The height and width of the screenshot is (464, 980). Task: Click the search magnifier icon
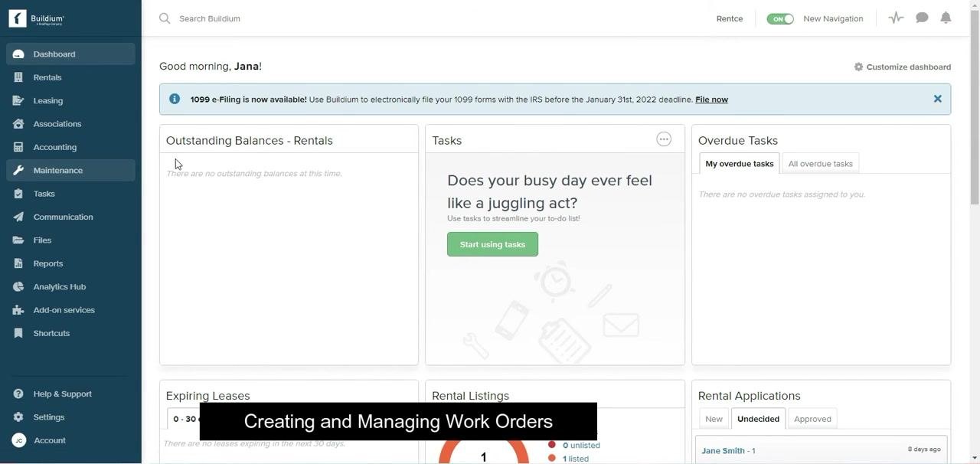tap(165, 18)
